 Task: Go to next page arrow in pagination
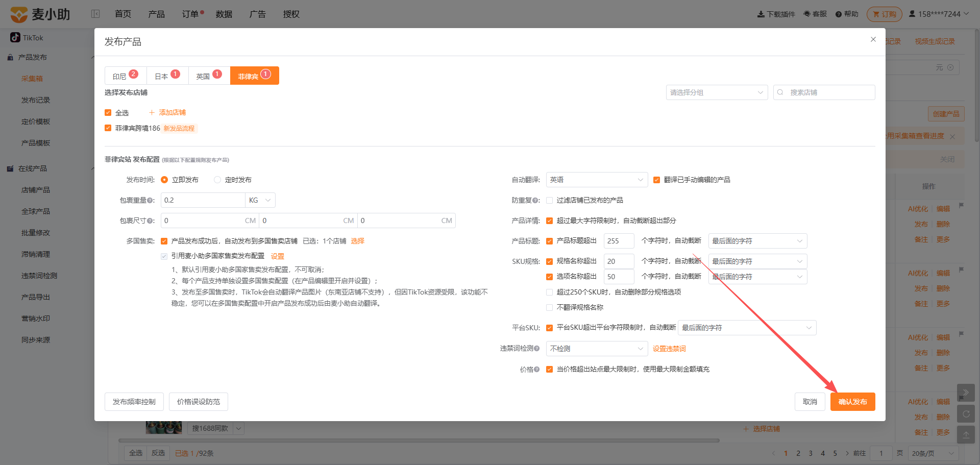847,453
